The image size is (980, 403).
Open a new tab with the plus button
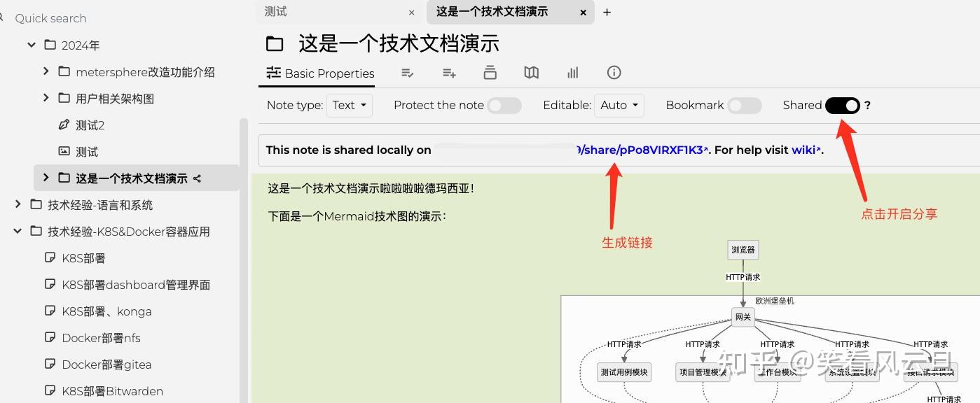tap(607, 12)
